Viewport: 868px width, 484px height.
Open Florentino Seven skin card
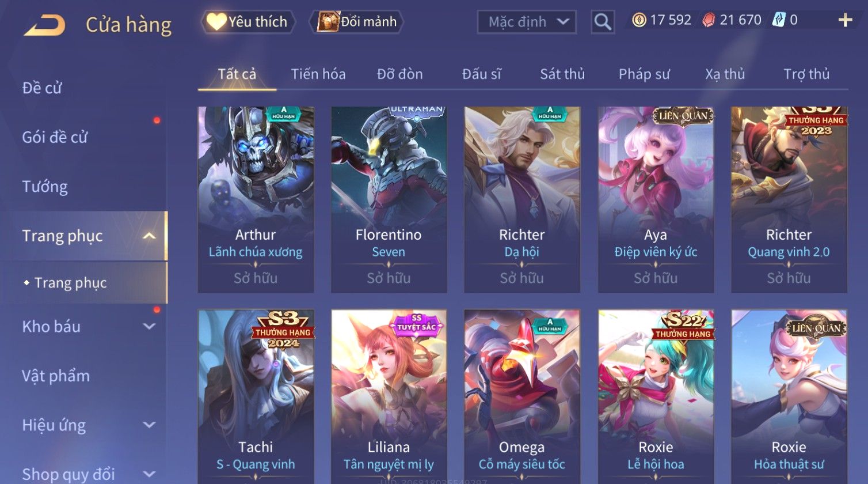[389, 199]
